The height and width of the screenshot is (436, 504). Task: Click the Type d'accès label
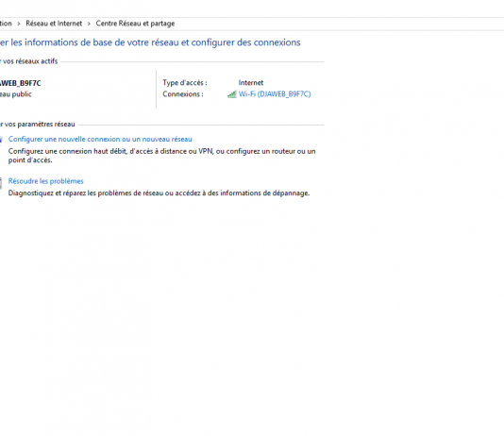[x=185, y=82]
